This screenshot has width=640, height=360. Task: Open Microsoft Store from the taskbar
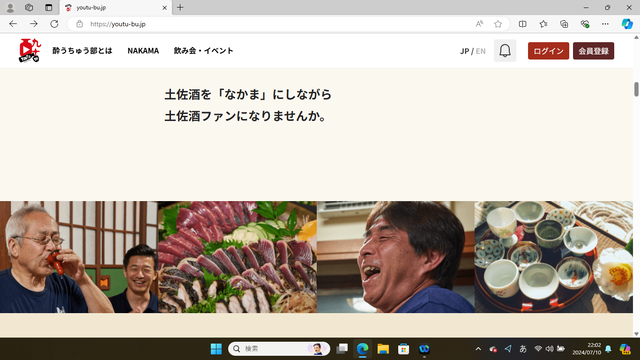click(x=403, y=349)
